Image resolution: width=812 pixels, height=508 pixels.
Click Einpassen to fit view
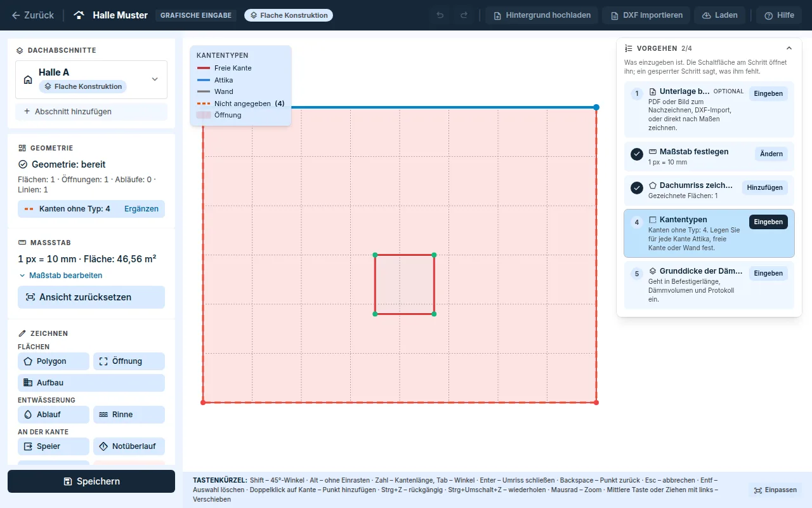click(x=775, y=490)
